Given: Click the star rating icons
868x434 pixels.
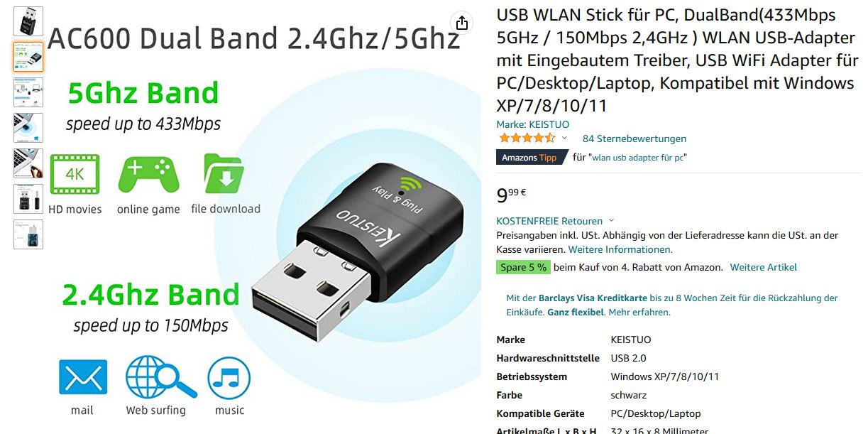Looking at the screenshot, I should 527,139.
